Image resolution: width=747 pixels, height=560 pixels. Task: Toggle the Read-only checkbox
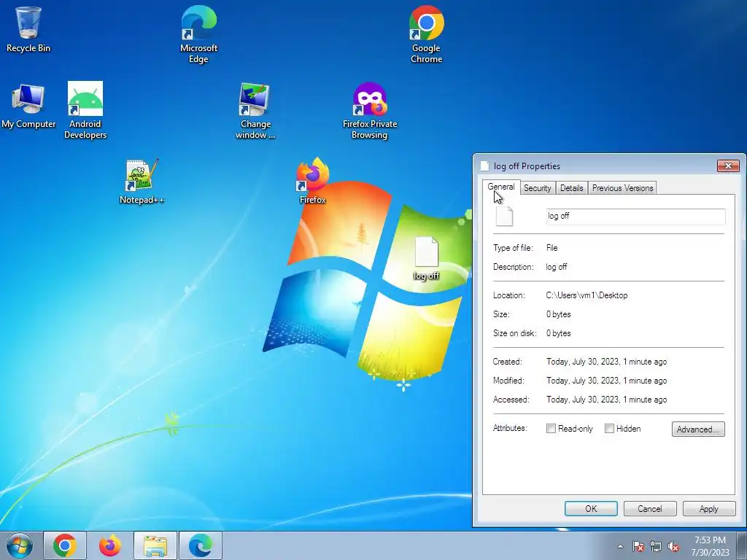tap(551, 429)
